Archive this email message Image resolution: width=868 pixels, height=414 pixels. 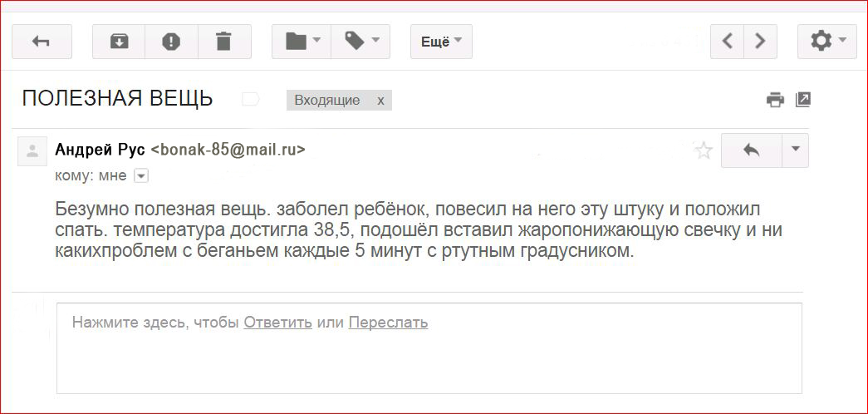119,42
